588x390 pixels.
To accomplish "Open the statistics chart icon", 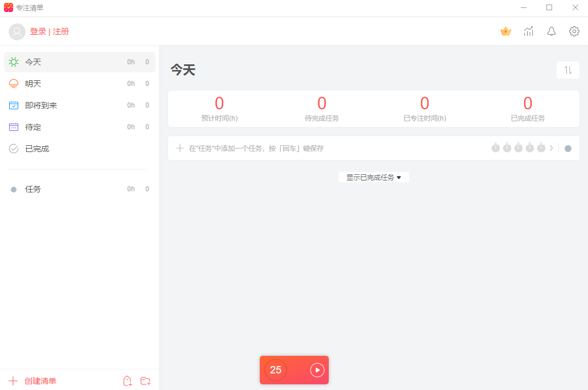I will click(528, 31).
